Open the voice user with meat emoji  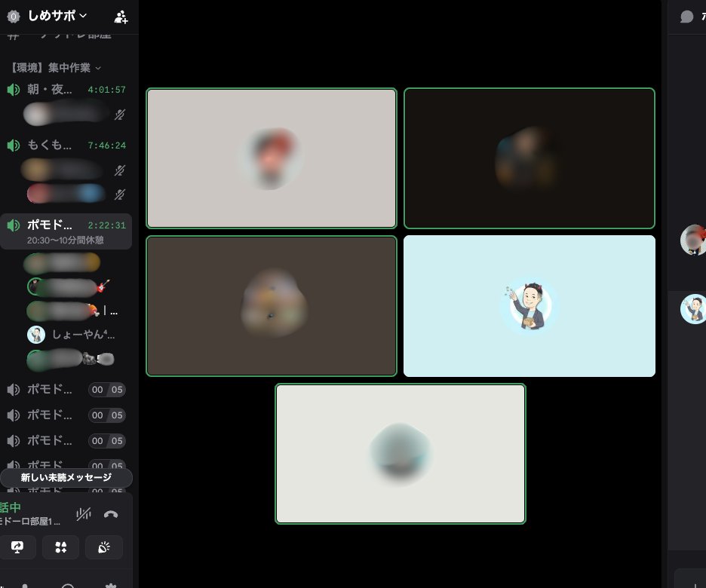click(72, 311)
